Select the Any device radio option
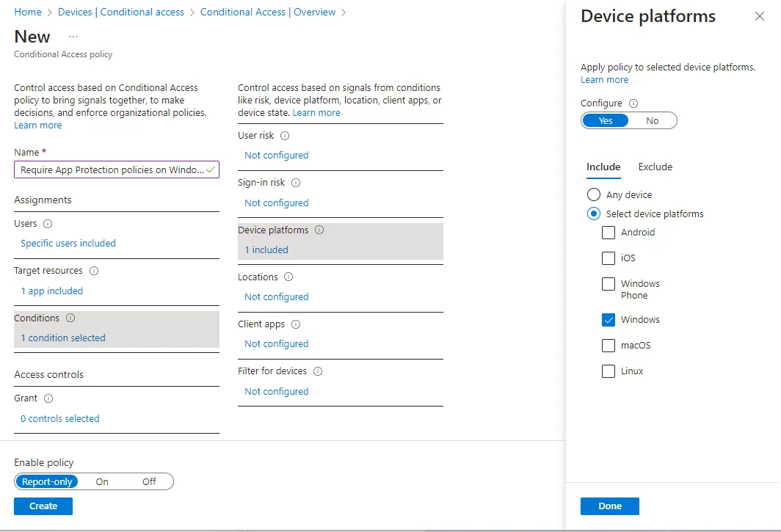This screenshot has height=532, width=781. (594, 195)
